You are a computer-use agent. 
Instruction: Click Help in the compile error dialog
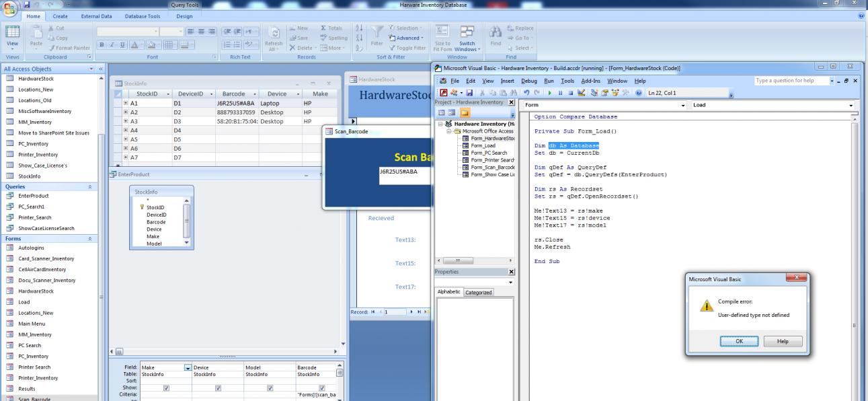point(783,341)
